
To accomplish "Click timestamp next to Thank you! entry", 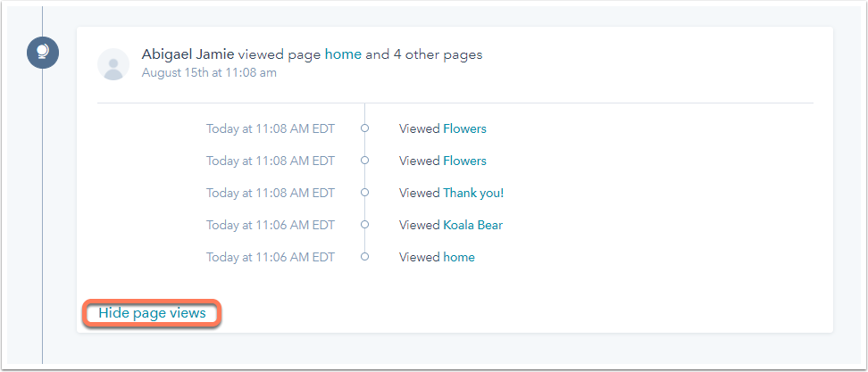I will [x=271, y=193].
